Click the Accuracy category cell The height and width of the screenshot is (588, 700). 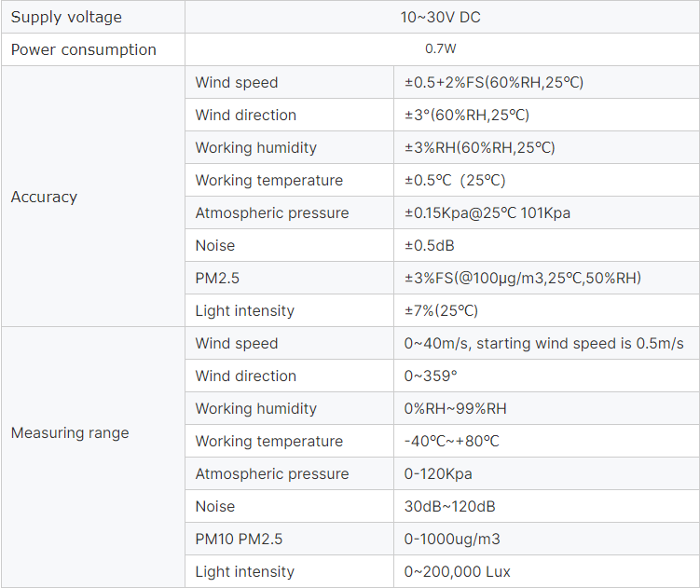93,197
